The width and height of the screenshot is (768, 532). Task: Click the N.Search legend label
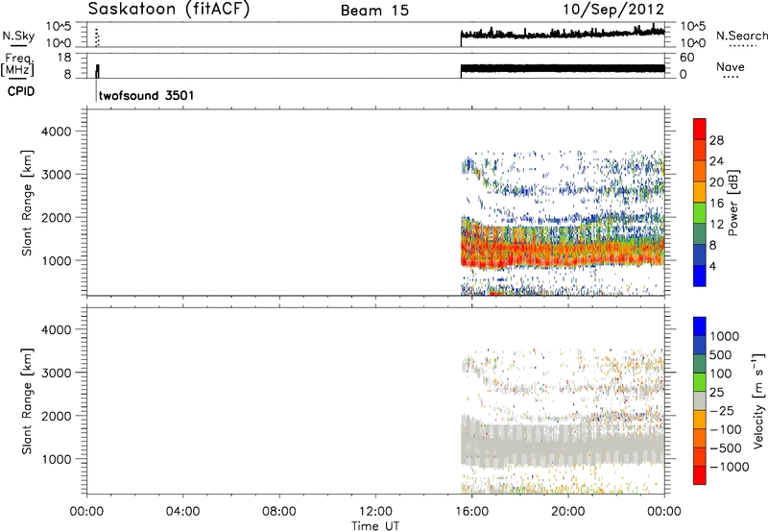pyautogui.click(x=742, y=36)
